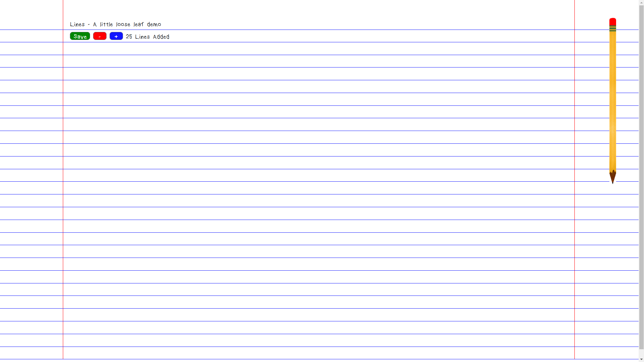
Task: Click the green striped band on the pencil
Action: pyautogui.click(x=612, y=29)
